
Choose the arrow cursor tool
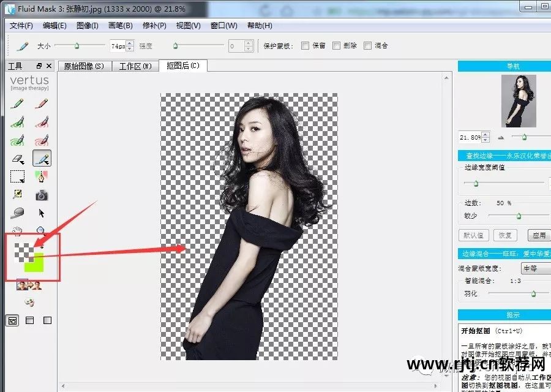[42, 212]
